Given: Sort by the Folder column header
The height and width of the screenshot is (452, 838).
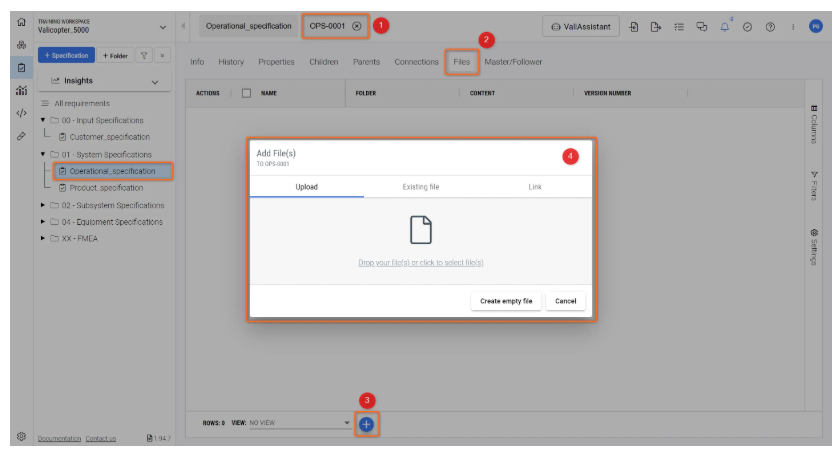Looking at the screenshot, I should click(x=366, y=93).
